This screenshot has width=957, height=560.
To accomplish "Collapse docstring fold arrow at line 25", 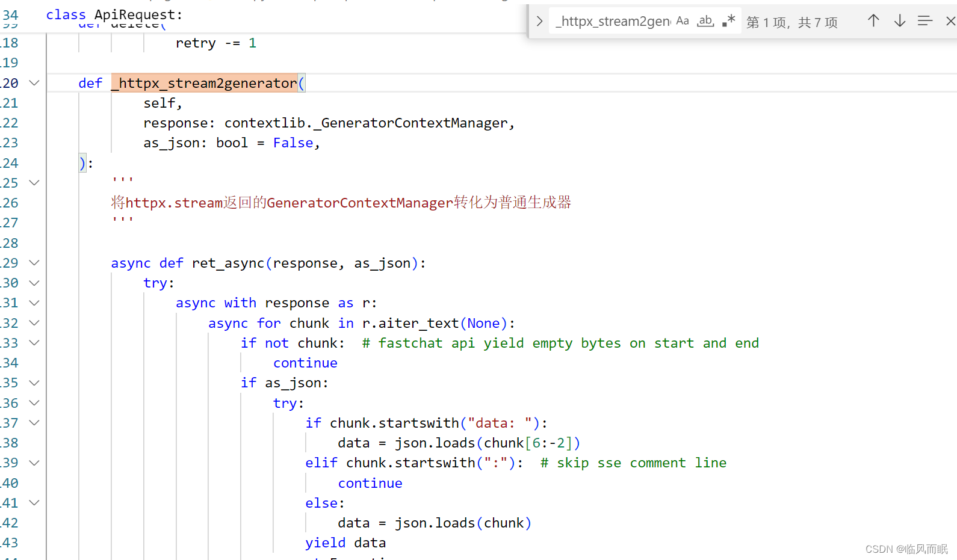I will click(34, 183).
